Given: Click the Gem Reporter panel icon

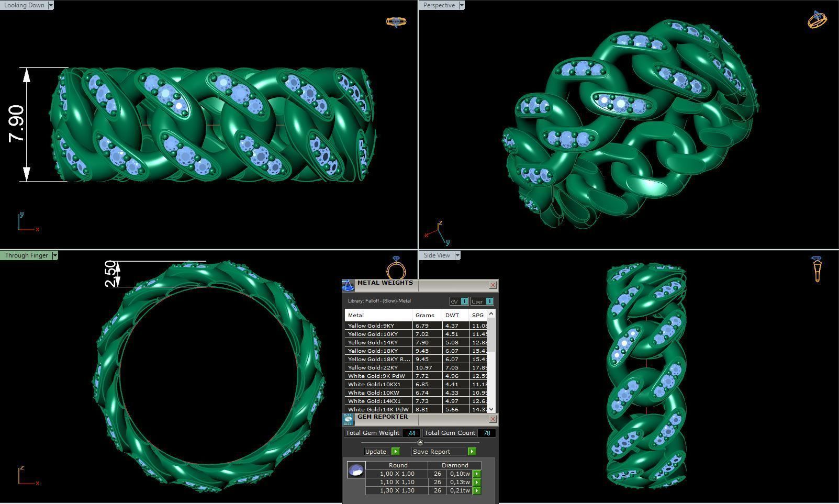Looking at the screenshot, I should (348, 419).
